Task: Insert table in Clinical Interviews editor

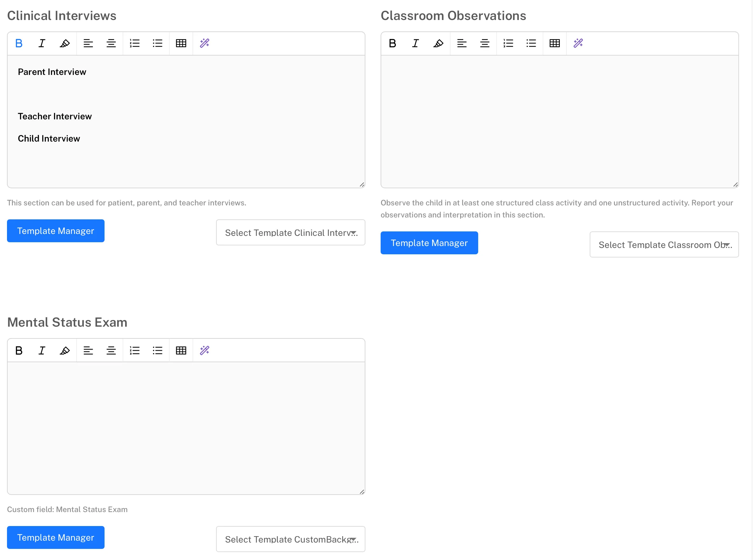Action: (x=181, y=43)
